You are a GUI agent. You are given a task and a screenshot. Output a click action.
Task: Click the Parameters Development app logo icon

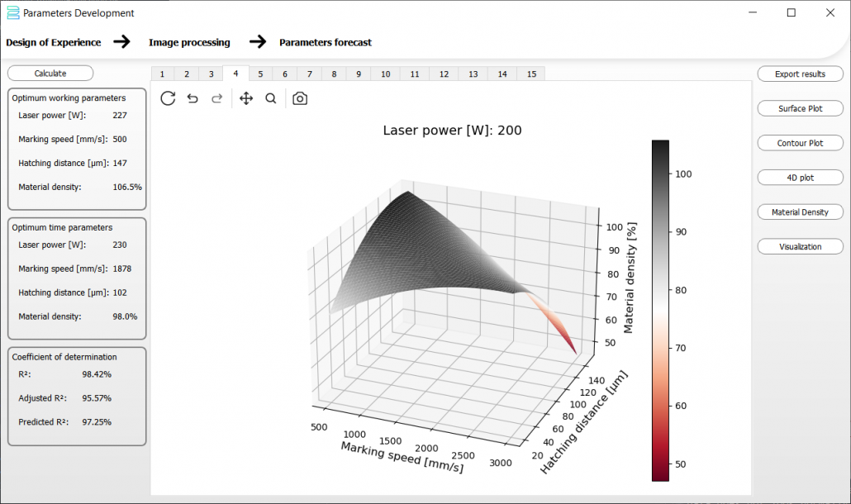13,12
